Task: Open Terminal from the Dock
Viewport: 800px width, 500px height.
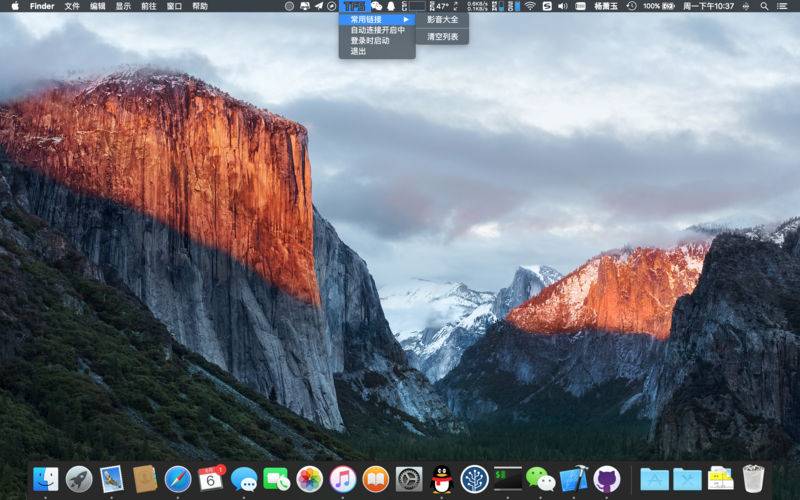Action: (x=508, y=479)
